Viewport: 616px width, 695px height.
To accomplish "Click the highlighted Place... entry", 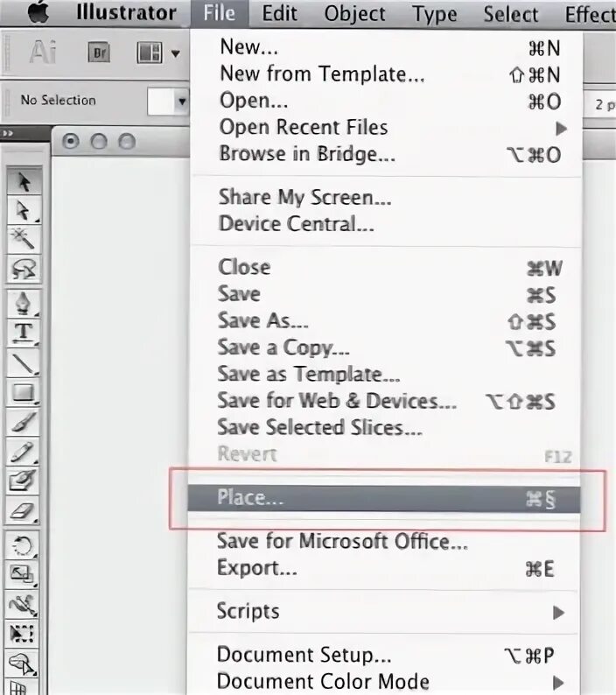I will (384, 499).
